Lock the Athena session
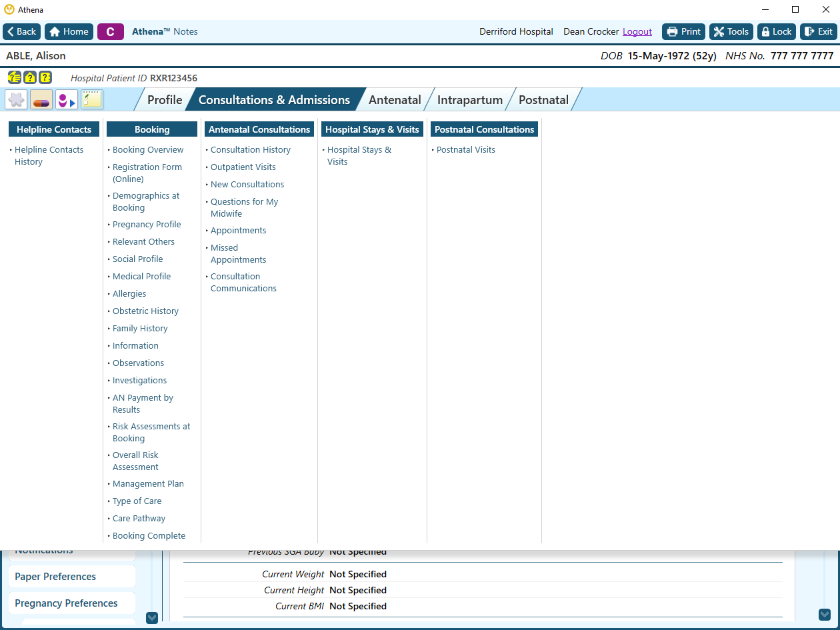840x630 pixels. coord(777,31)
